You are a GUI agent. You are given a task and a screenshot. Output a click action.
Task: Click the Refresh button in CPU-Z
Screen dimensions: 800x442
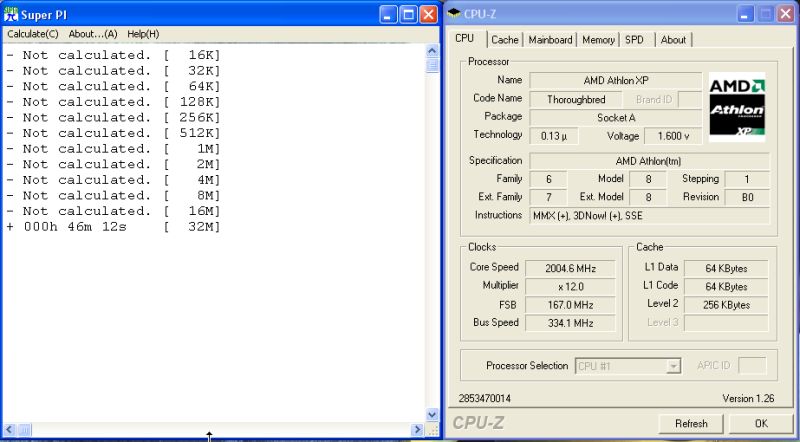pos(691,424)
